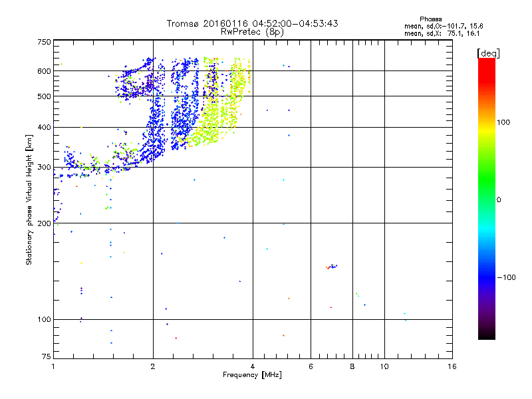
Task: Click x-axis tick label '1'
Action: pos(53,366)
